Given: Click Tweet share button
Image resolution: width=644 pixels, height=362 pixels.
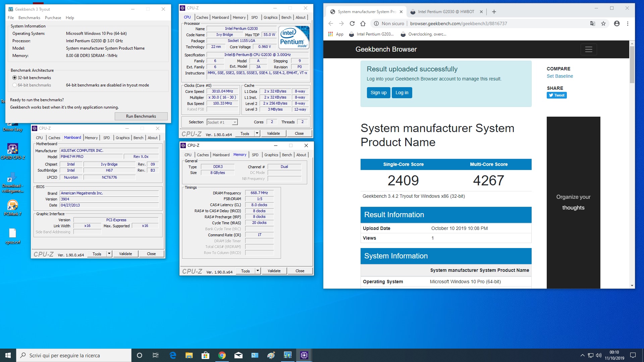Looking at the screenshot, I should [x=557, y=95].
